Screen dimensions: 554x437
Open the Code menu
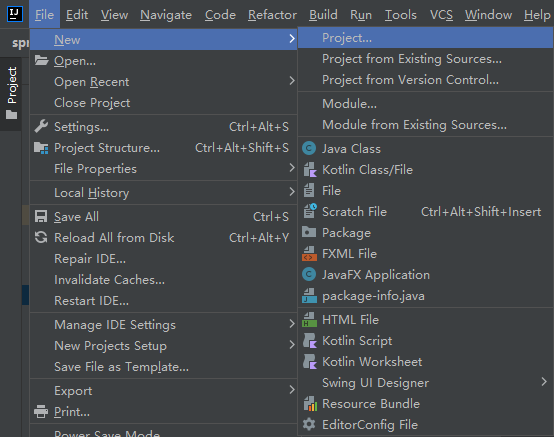point(220,14)
